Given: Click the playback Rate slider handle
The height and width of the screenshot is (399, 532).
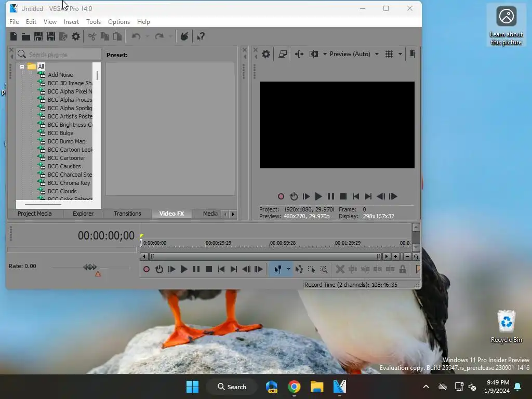Looking at the screenshot, I should [90, 267].
